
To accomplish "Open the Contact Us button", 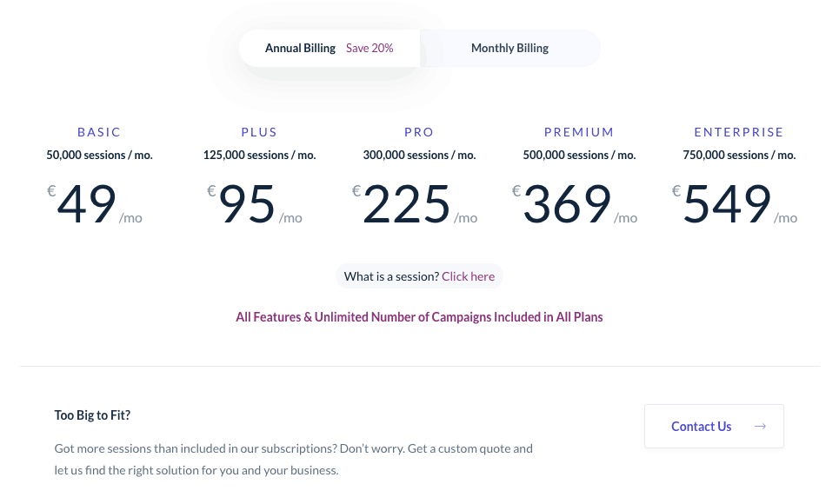I will 714,427.
